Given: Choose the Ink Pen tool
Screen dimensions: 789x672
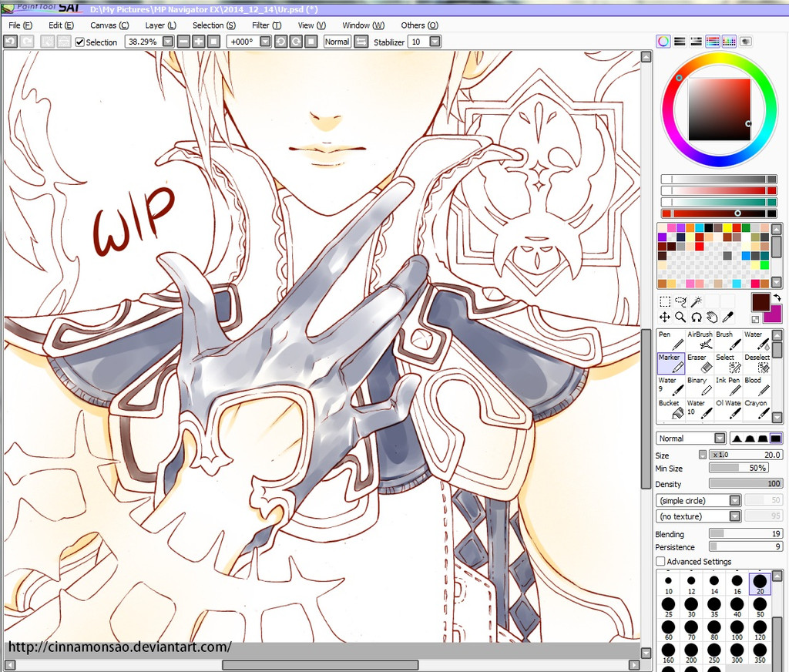Looking at the screenshot, I should 728,386.
